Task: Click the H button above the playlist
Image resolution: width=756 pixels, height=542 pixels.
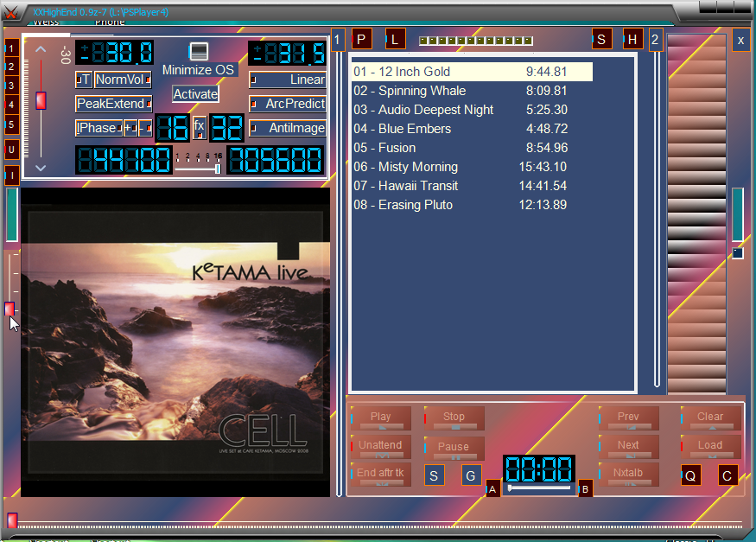Action: [x=632, y=39]
